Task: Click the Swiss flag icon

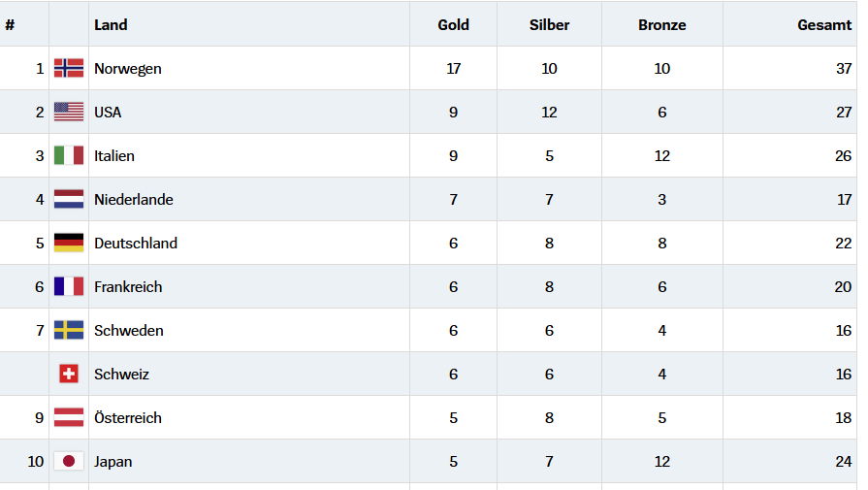Action: click(x=69, y=374)
